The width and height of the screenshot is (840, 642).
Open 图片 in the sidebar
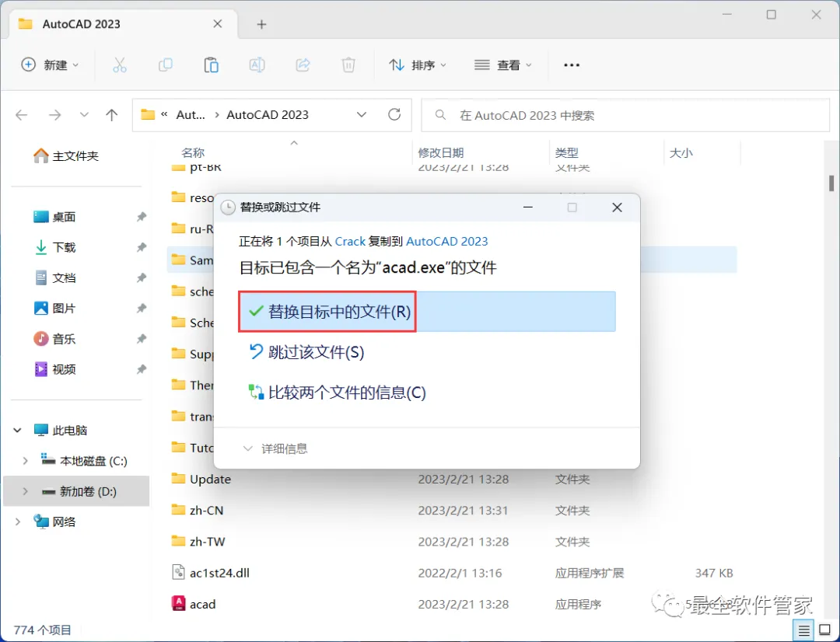tap(63, 309)
